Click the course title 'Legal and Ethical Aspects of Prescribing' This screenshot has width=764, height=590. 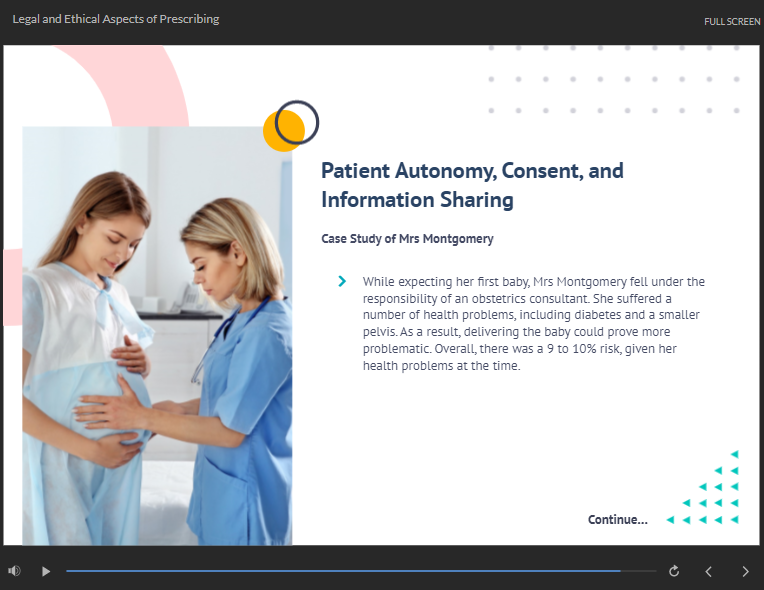point(116,19)
